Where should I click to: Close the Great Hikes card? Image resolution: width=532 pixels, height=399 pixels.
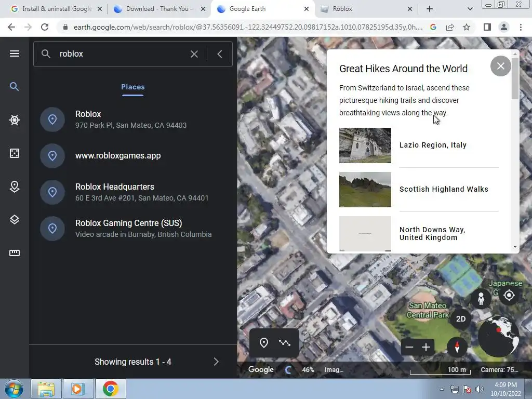point(500,66)
